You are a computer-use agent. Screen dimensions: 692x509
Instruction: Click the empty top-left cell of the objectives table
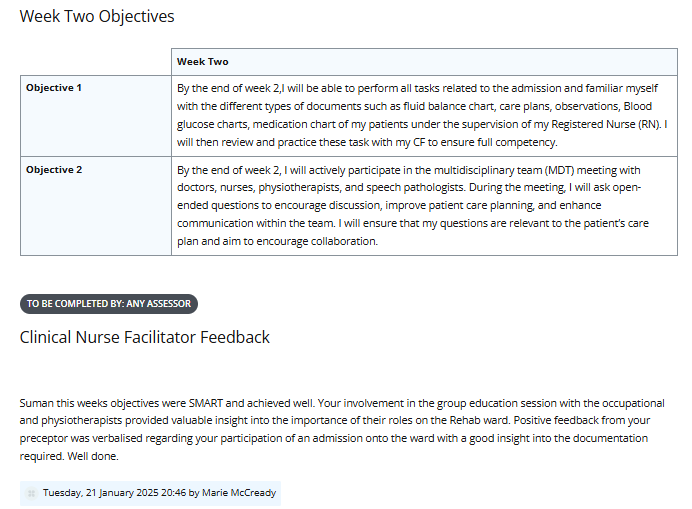[96, 62]
